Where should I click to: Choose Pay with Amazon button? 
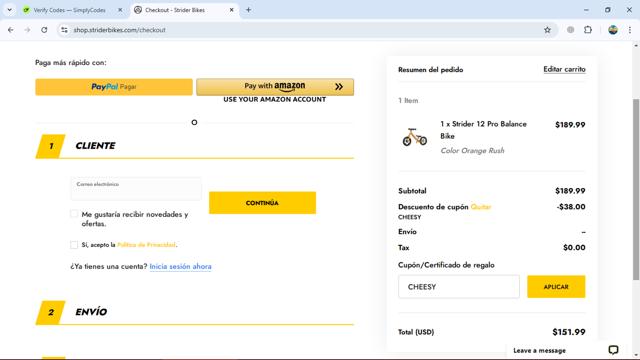(x=275, y=87)
